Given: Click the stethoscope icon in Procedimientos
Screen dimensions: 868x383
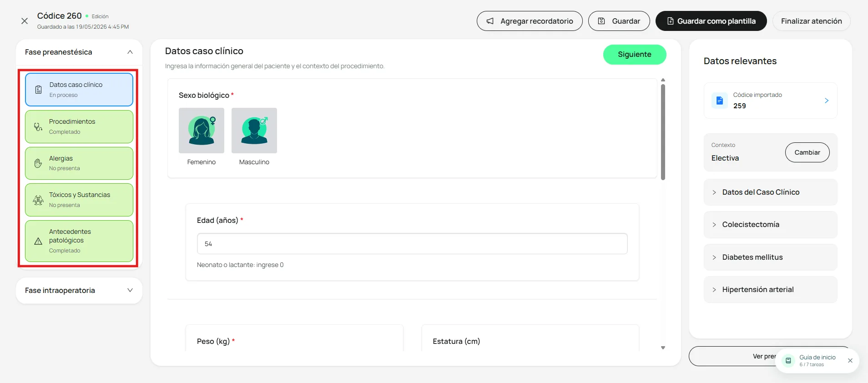Looking at the screenshot, I should point(38,127).
